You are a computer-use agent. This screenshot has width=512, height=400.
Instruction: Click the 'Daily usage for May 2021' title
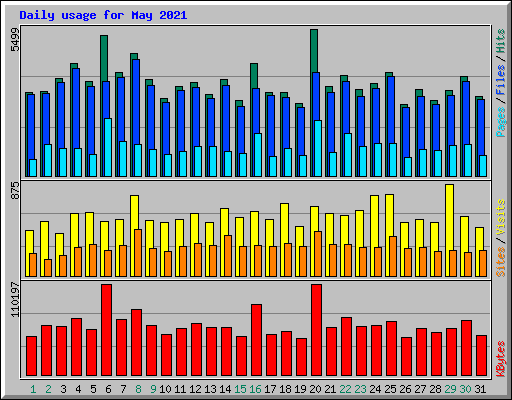click(103, 16)
